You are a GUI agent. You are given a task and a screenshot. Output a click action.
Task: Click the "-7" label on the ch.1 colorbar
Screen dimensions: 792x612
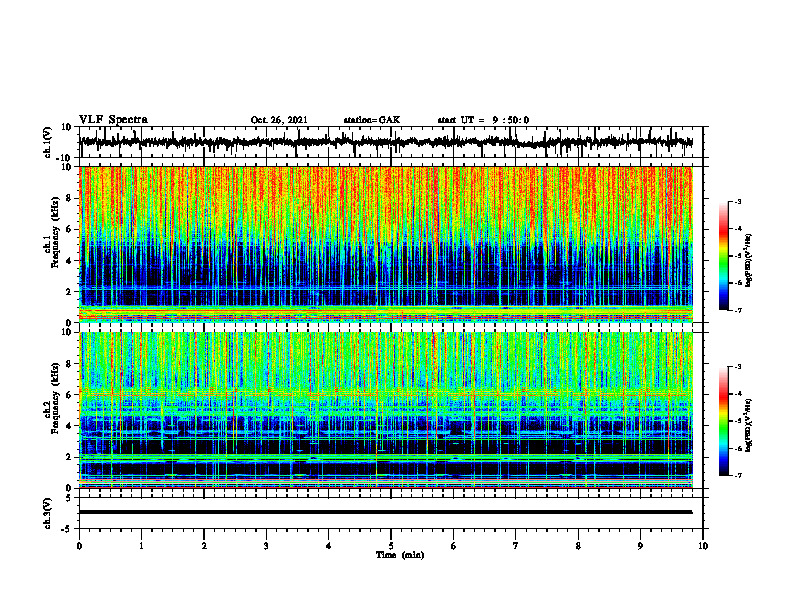(738, 310)
